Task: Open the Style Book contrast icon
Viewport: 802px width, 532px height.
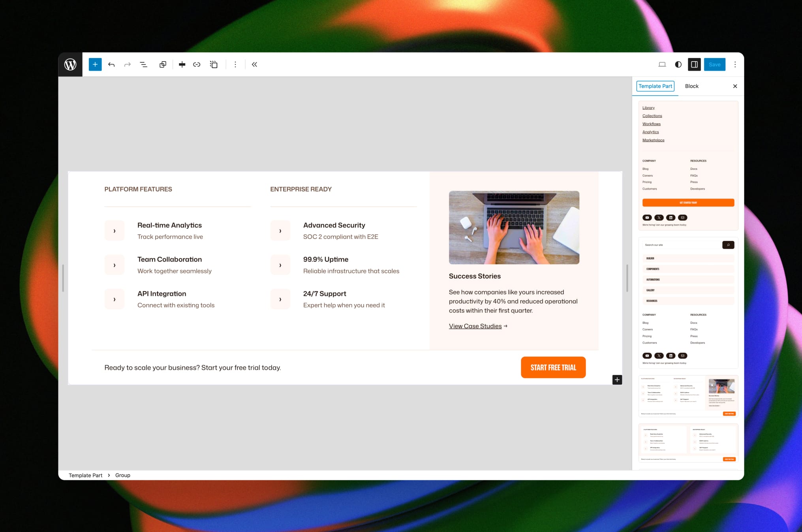Action: point(678,64)
